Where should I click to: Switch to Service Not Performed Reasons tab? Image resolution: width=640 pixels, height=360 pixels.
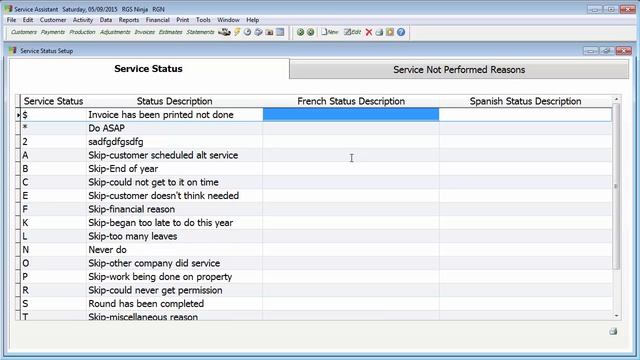[x=459, y=69]
